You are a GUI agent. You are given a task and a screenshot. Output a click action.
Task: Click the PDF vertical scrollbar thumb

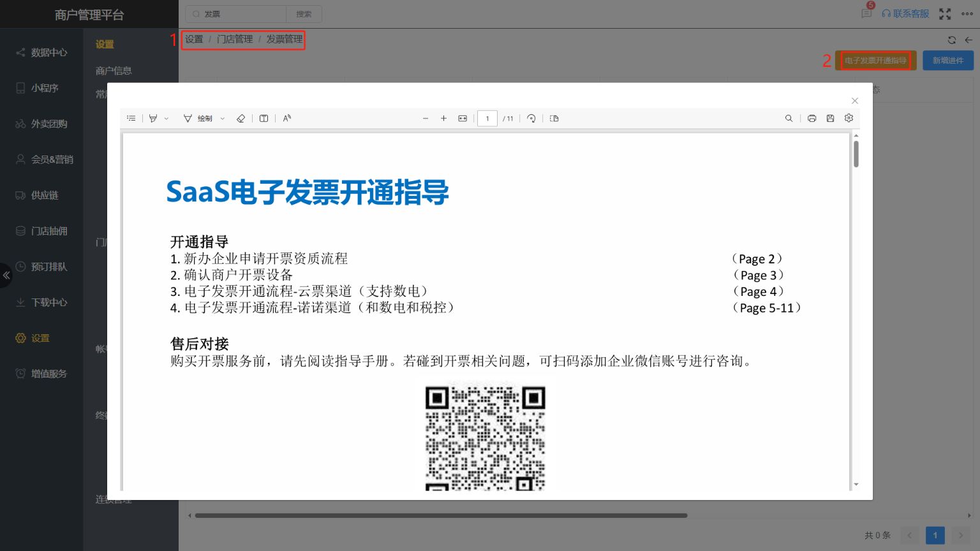point(856,154)
